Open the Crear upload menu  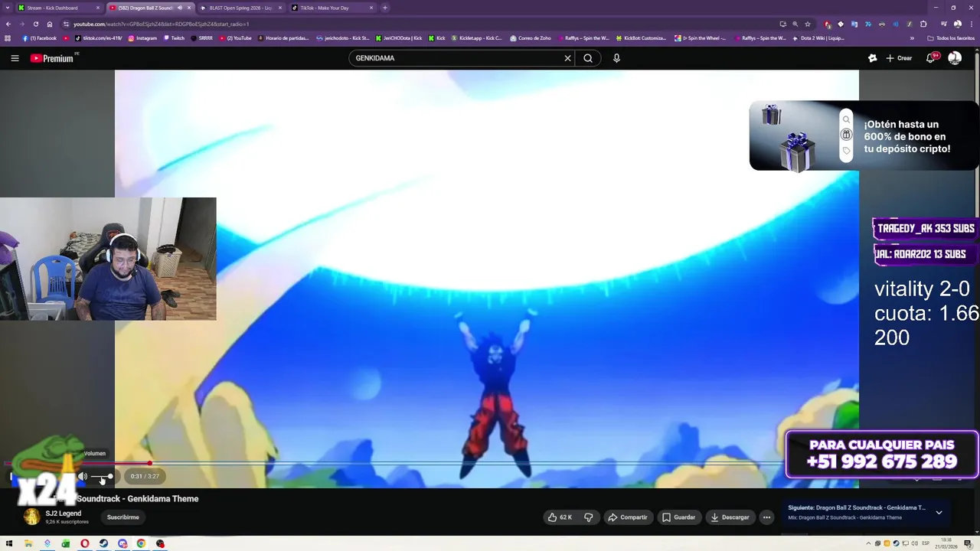click(899, 58)
